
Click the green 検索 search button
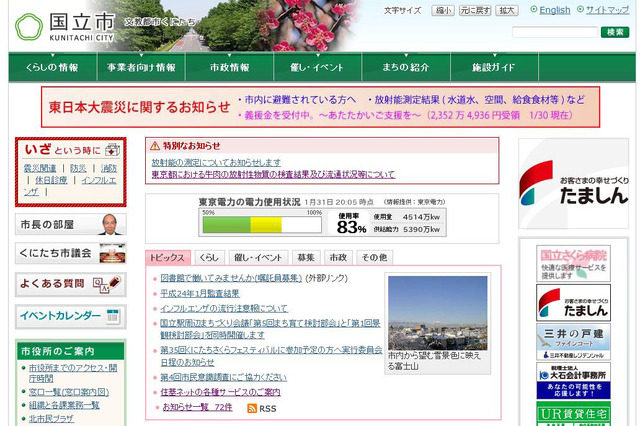coord(615,32)
